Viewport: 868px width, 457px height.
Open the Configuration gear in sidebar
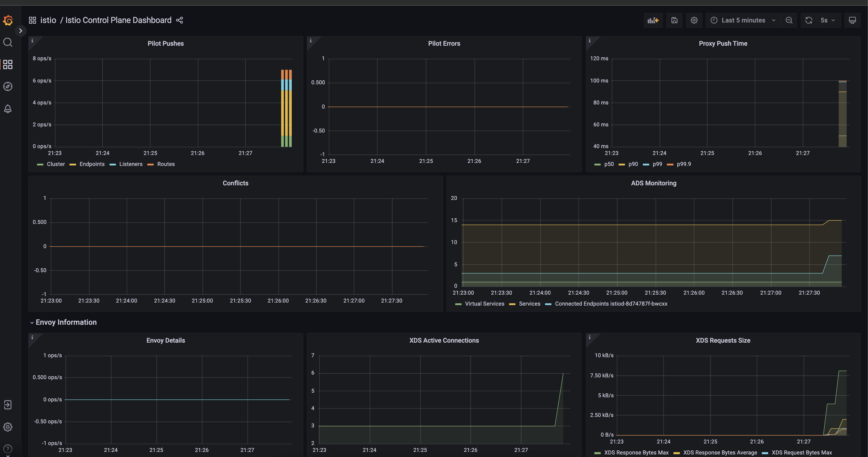[x=8, y=427]
